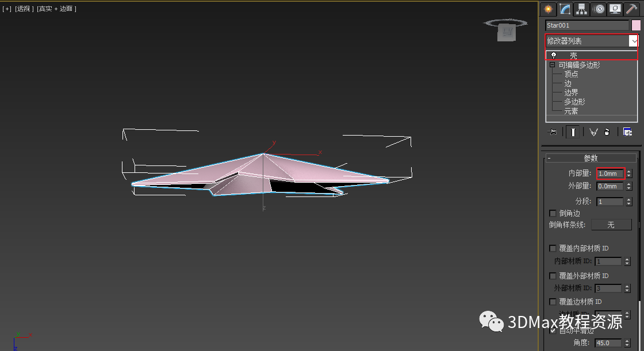Image resolution: width=644 pixels, height=351 pixels.
Task: Select 顶点 sub-object level
Action: point(571,74)
